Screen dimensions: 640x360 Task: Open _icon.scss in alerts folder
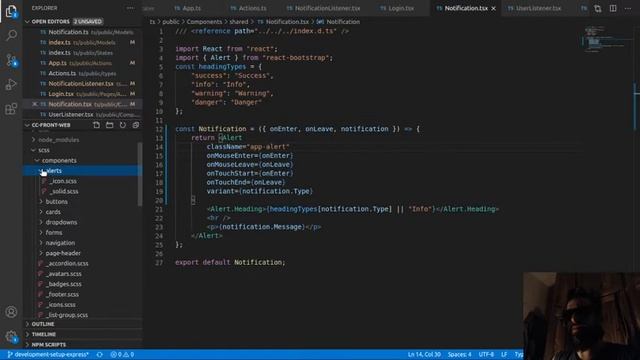coord(62,181)
